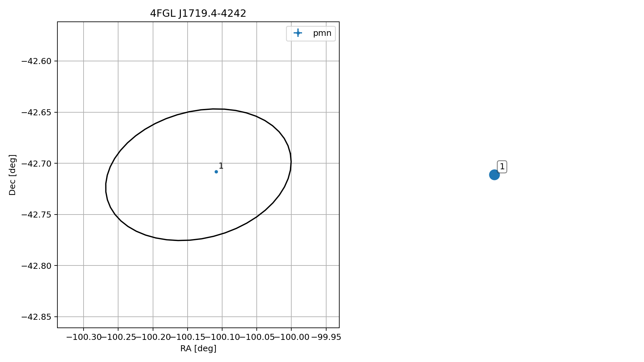Viewport: 644px width, 362px height.
Task: Click the boxed label 1 annotation
Action: pyautogui.click(x=502, y=167)
